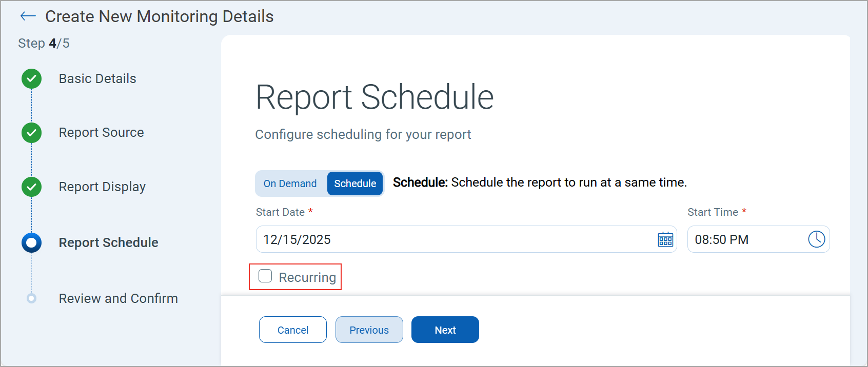Screen dimensions: 868x367
Task: Click the Previous button
Action: [369, 330]
